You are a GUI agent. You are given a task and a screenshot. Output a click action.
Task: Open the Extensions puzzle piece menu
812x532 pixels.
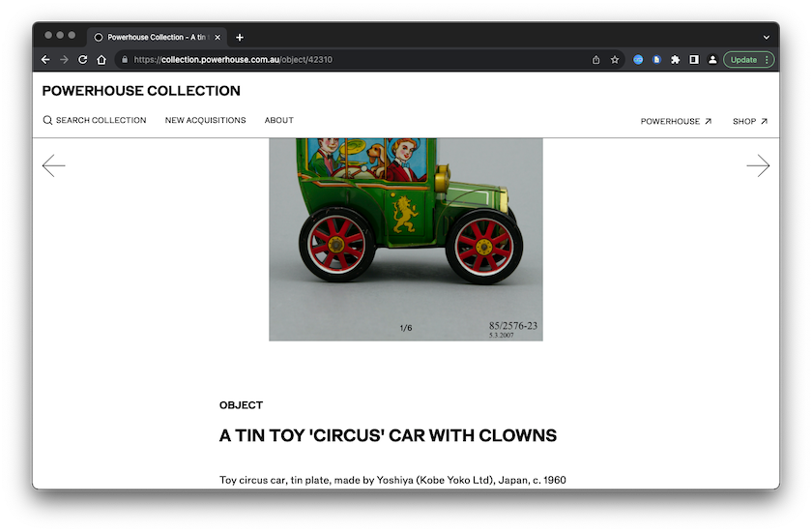676,59
